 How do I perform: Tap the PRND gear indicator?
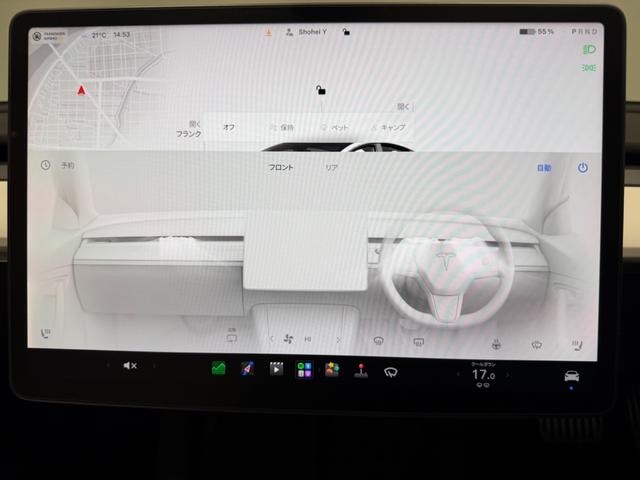point(584,31)
